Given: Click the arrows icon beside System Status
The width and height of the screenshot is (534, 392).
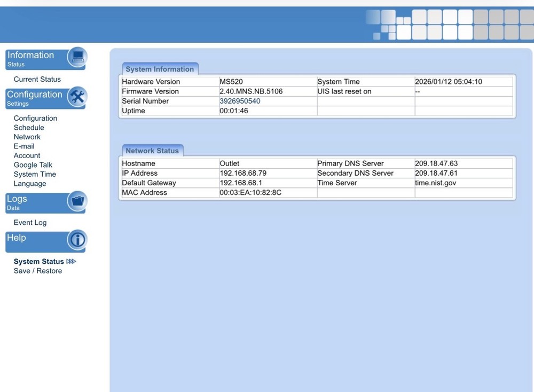Looking at the screenshot, I should tap(71, 262).
